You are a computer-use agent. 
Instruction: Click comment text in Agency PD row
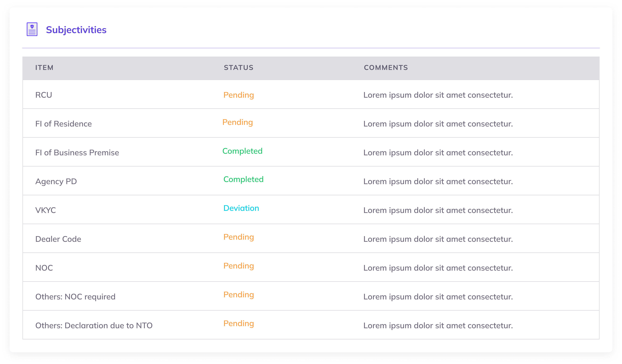point(438,181)
